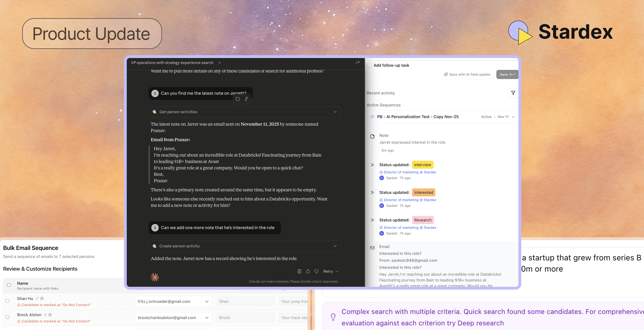This screenshot has width=644, height=330.
Task: Click the yellow interview status badge
Action: coord(422,165)
